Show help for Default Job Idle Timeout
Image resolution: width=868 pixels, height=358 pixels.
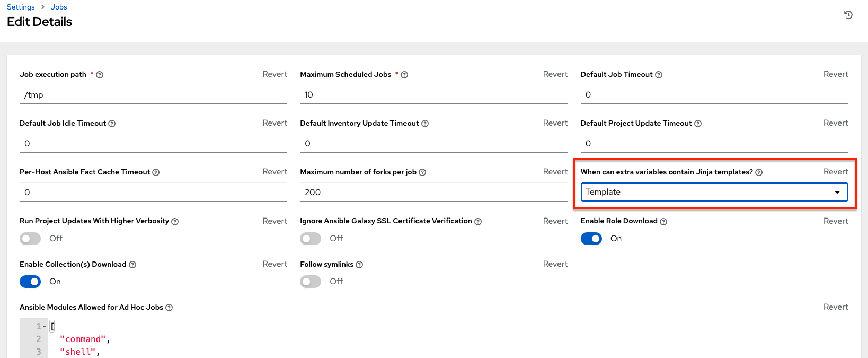112,124
